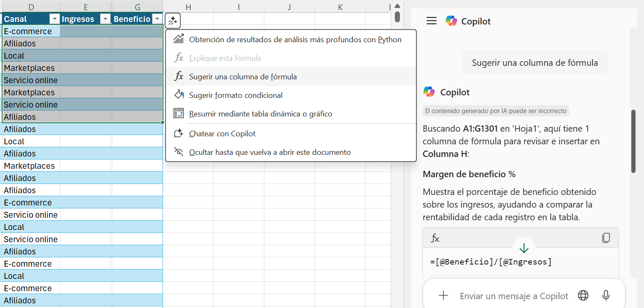Select Resumir mediante tabla dinámica o gráfico

pos(261,114)
